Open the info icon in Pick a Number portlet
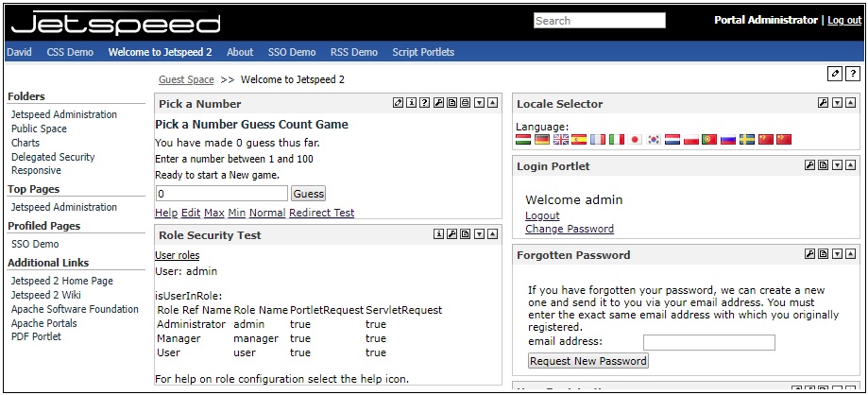Screen dimensions: 868x395 point(411,102)
